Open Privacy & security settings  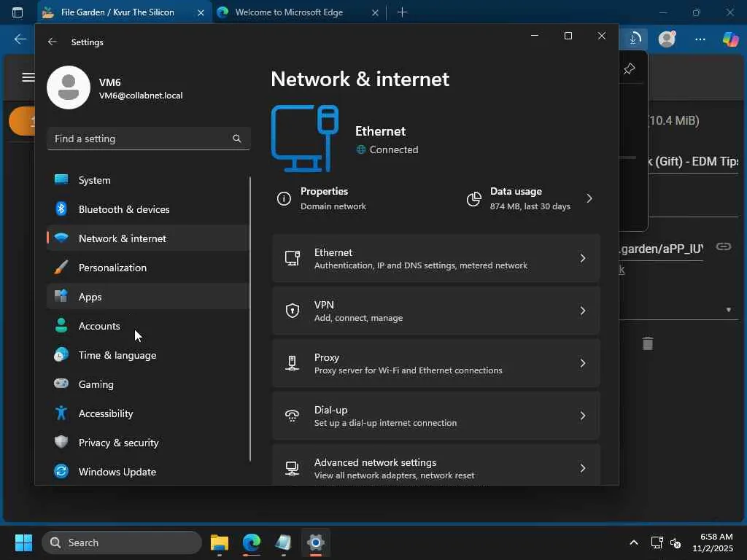pos(118,443)
